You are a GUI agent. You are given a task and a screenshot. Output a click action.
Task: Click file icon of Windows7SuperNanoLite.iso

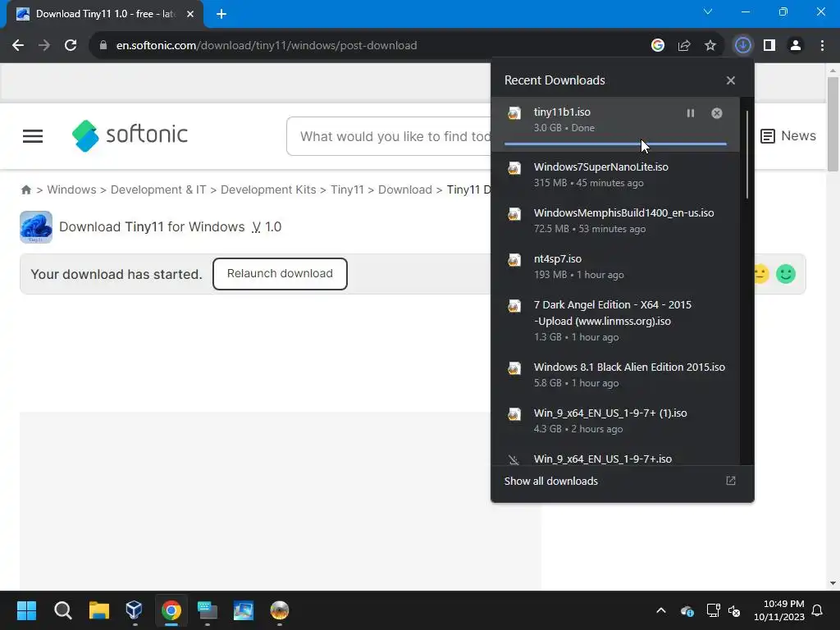click(x=514, y=168)
